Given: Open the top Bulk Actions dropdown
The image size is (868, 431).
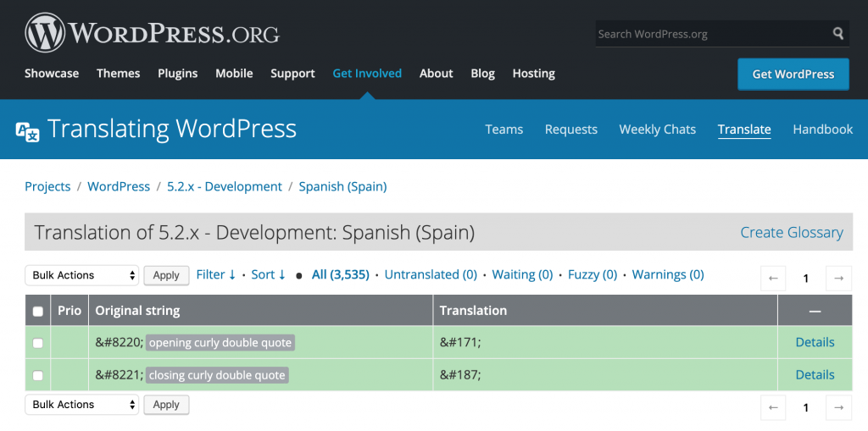Looking at the screenshot, I should click(x=82, y=275).
